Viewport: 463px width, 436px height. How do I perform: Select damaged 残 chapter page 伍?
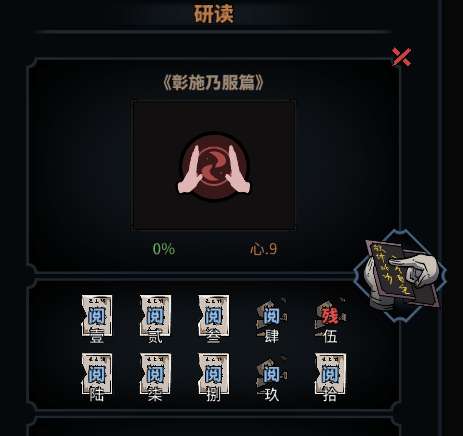click(330, 320)
